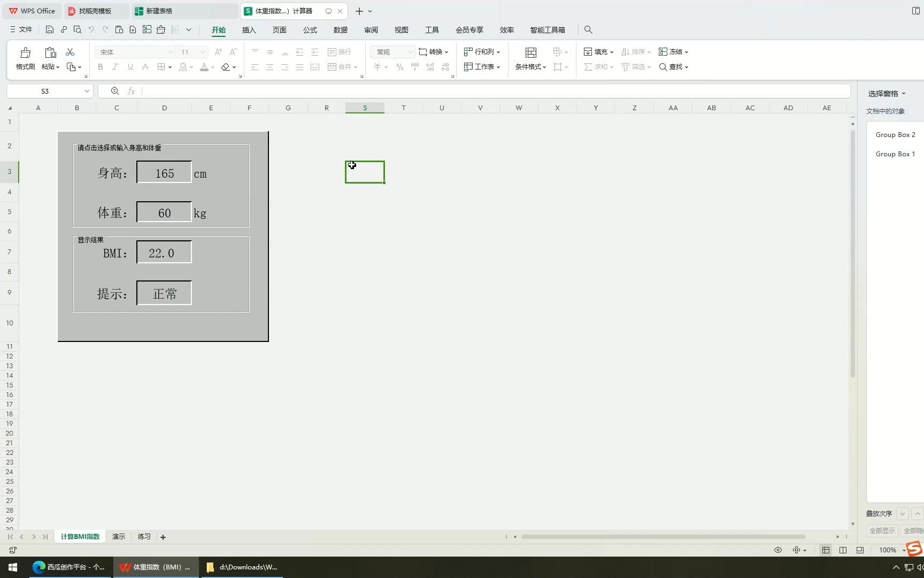The image size is (924, 578).
Task: Click the strikethrough text icon
Action: pyautogui.click(x=145, y=67)
